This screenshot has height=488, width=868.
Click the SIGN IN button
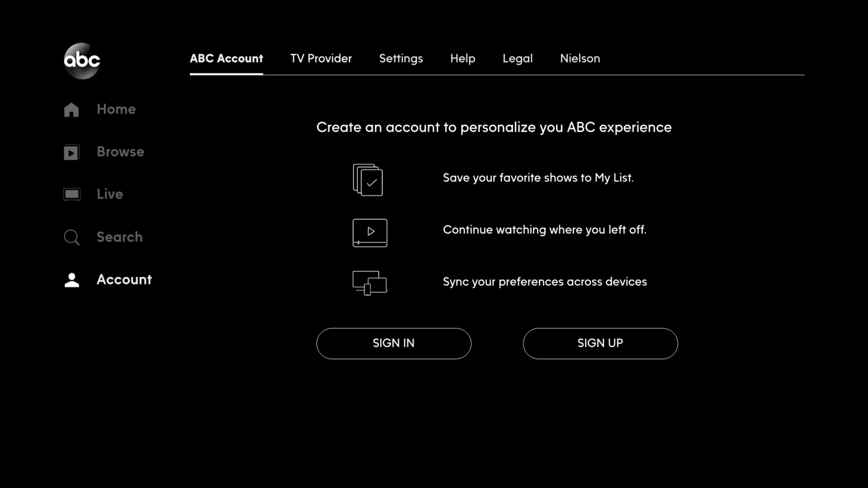pos(394,343)
